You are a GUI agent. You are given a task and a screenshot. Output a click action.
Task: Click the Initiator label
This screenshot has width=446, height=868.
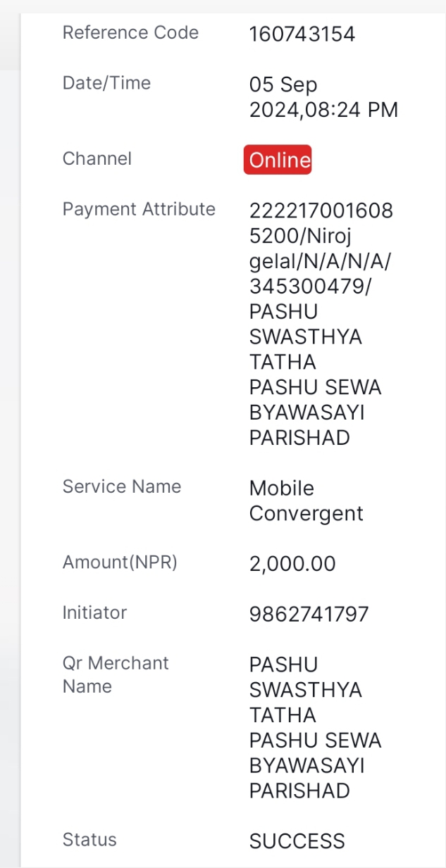coord(94,612)
